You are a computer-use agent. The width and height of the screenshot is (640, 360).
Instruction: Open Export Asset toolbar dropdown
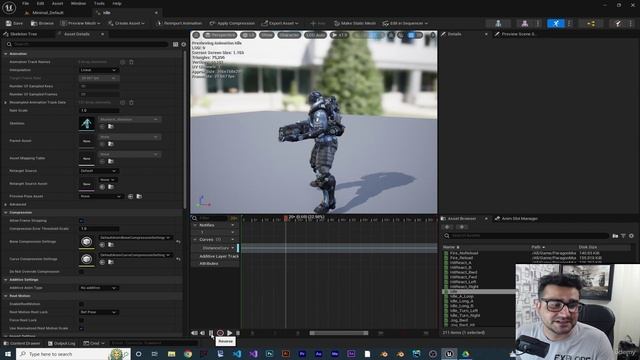pos(280,23)
